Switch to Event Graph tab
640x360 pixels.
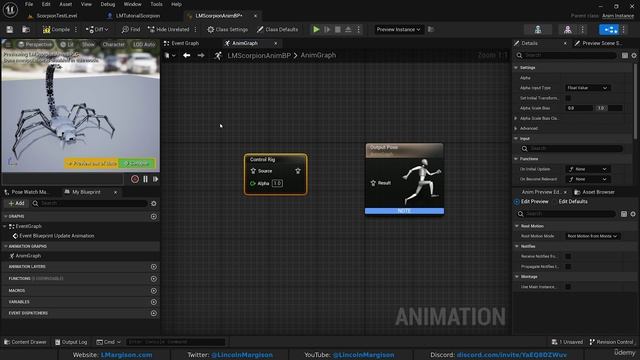[182, 43]
